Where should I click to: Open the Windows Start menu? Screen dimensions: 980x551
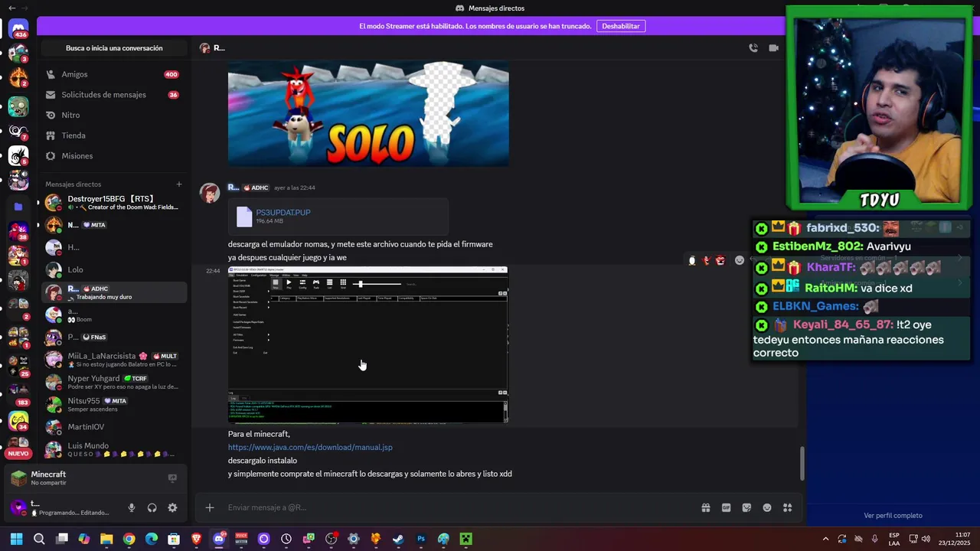coord(17,539)
